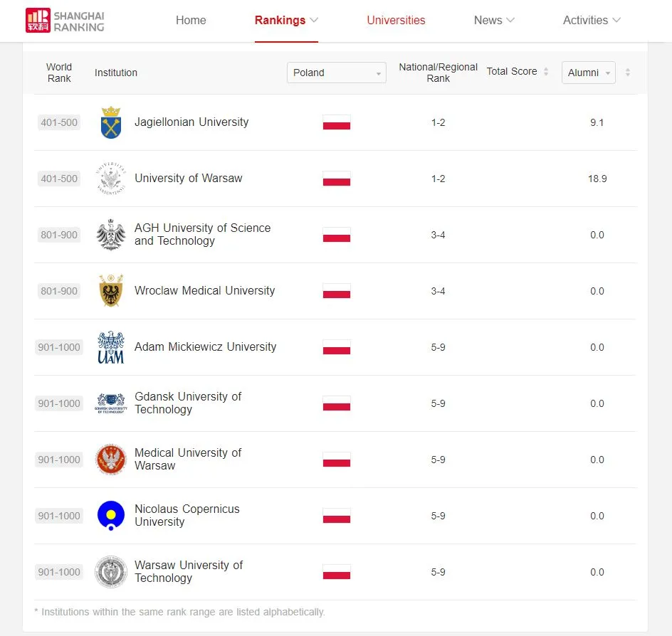Image resolution: width=672 pixels, height=636 pixels.
Task: Click the Jagiellonian University crest icon
Action: tap(111, 122)
